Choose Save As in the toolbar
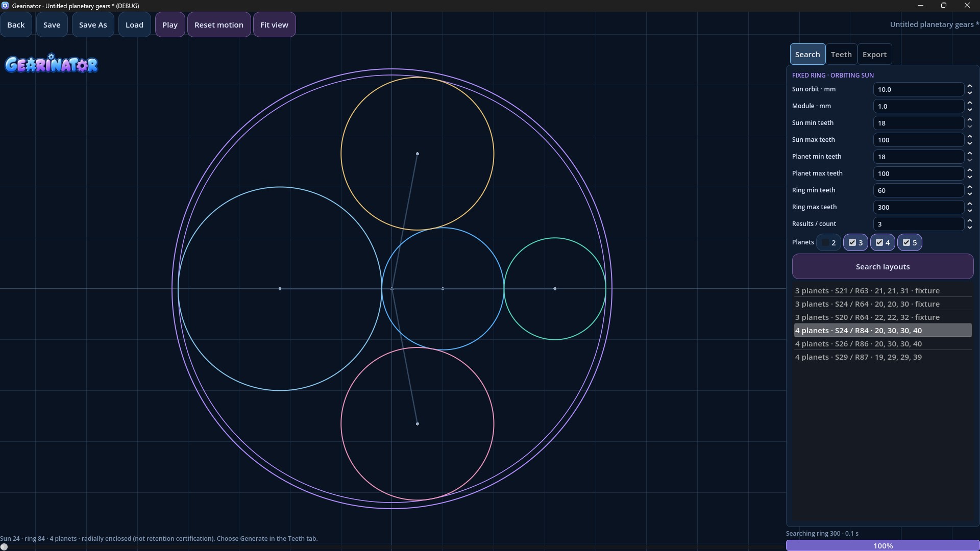Image resolution: width=980 pixels, height=551 pixels. pos(93,24)
